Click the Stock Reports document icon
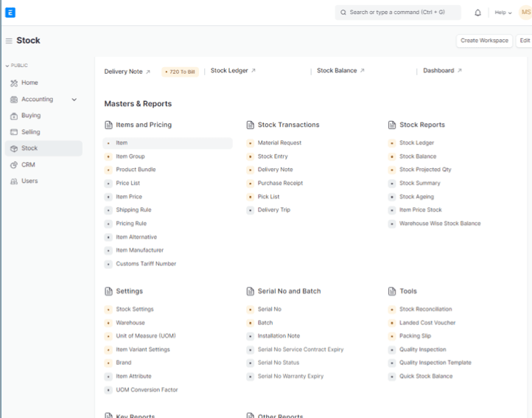 coord(392,125)
